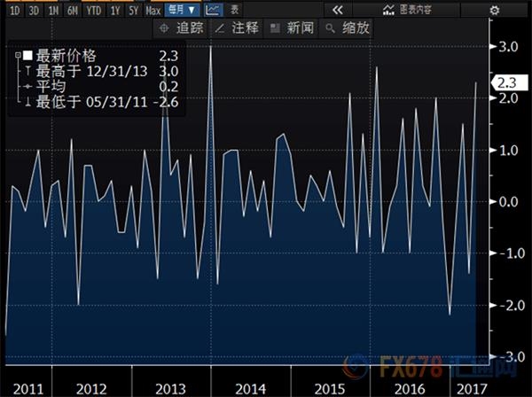Activate the 缩放 zoom tool
The image size is (532, 397).
pos(347,28)
